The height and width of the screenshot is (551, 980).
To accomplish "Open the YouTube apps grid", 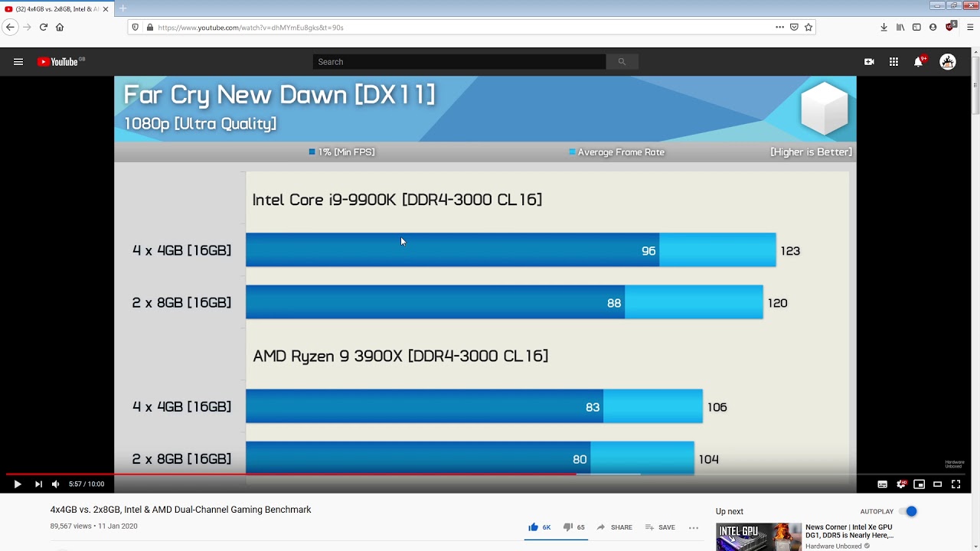I will click(x=893, y=62).
